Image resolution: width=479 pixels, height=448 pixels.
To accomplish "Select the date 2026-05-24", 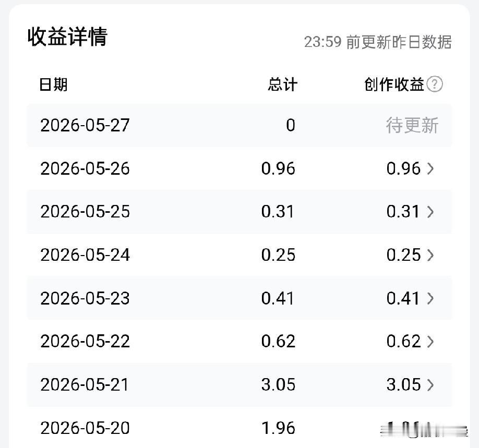I will [x=85, y=255].
